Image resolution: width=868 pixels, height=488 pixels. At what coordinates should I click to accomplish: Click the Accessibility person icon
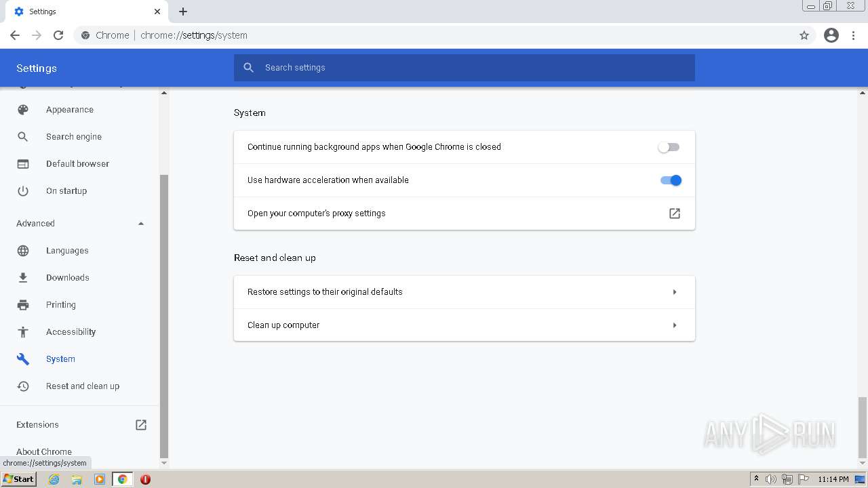click(23, 332)
